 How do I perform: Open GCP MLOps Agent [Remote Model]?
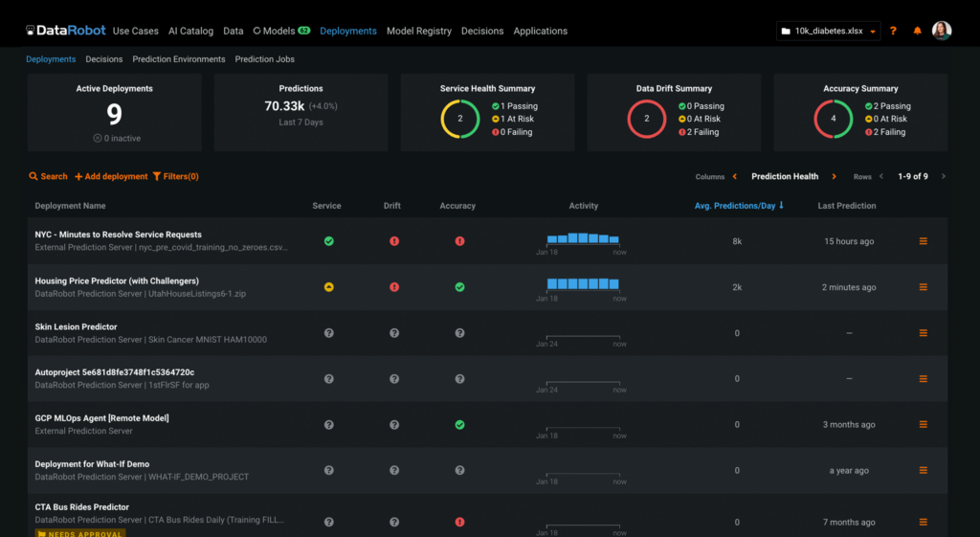pos(101,418)
